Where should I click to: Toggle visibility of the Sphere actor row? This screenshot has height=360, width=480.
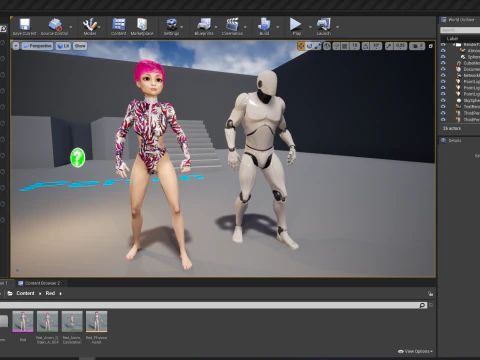coord(443,57)
